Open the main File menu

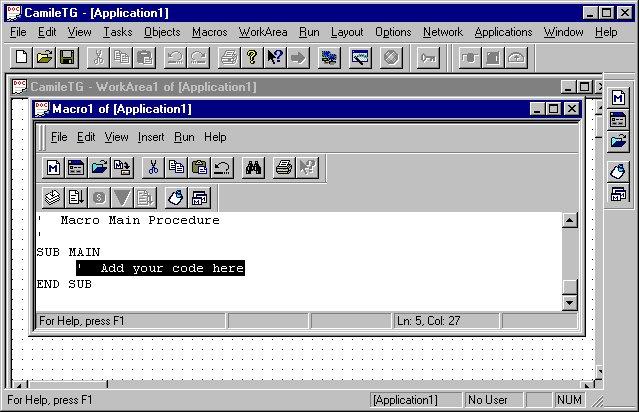tap(18, 32)
